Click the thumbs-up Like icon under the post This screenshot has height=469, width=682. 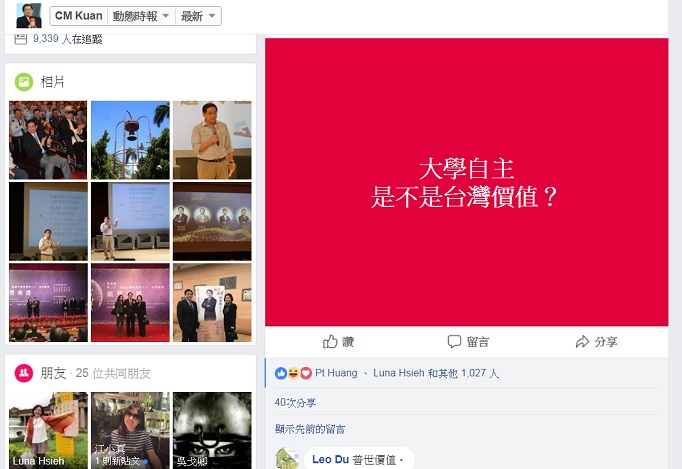[x=330, y=342]
